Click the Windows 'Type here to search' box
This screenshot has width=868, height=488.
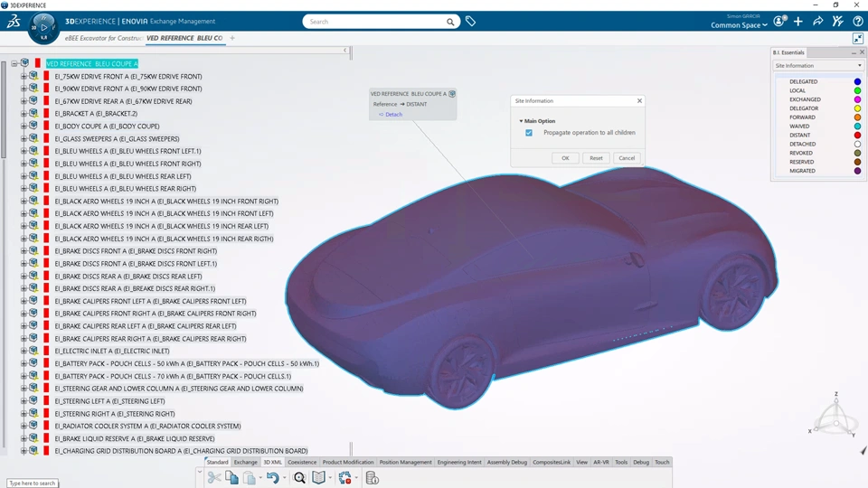tap(33, 483)
